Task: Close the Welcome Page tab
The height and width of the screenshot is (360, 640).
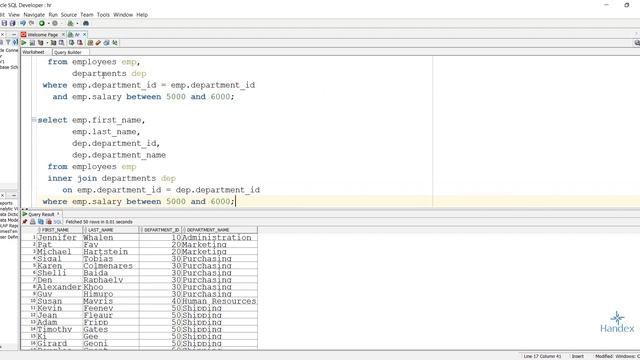Action: coord(63,35)
